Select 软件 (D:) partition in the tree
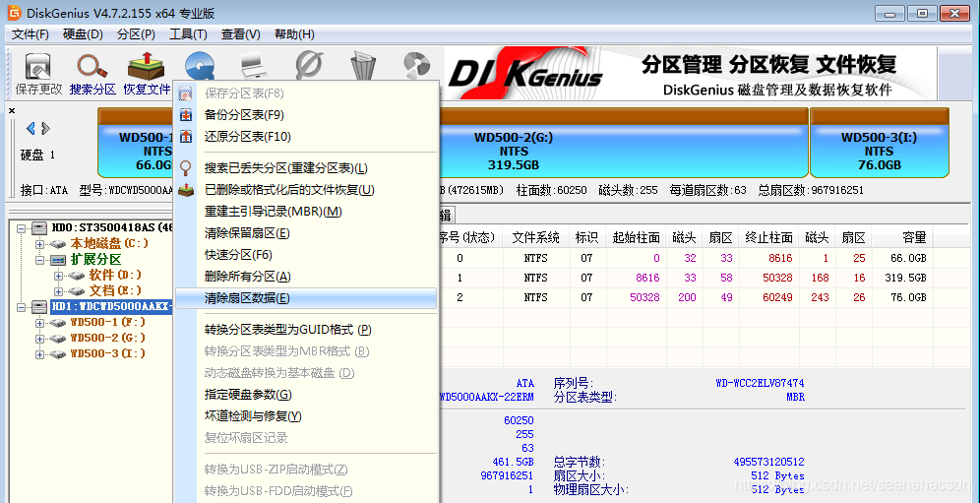 point(115,275)
